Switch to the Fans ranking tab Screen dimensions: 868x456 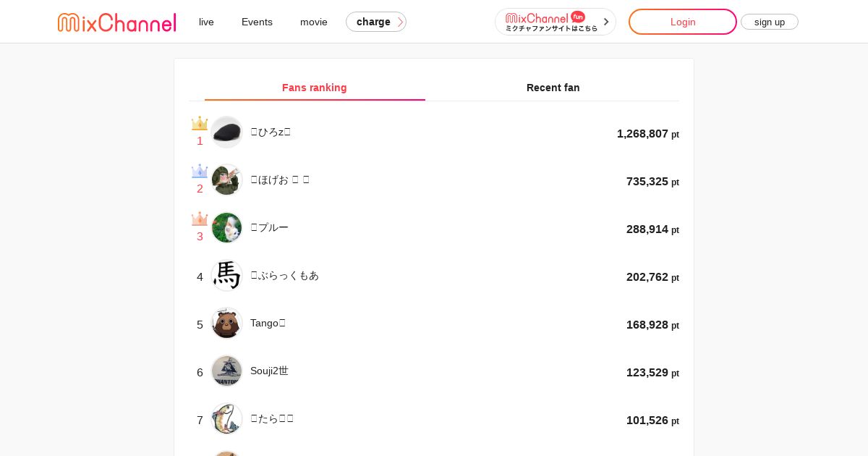(315, 88)
